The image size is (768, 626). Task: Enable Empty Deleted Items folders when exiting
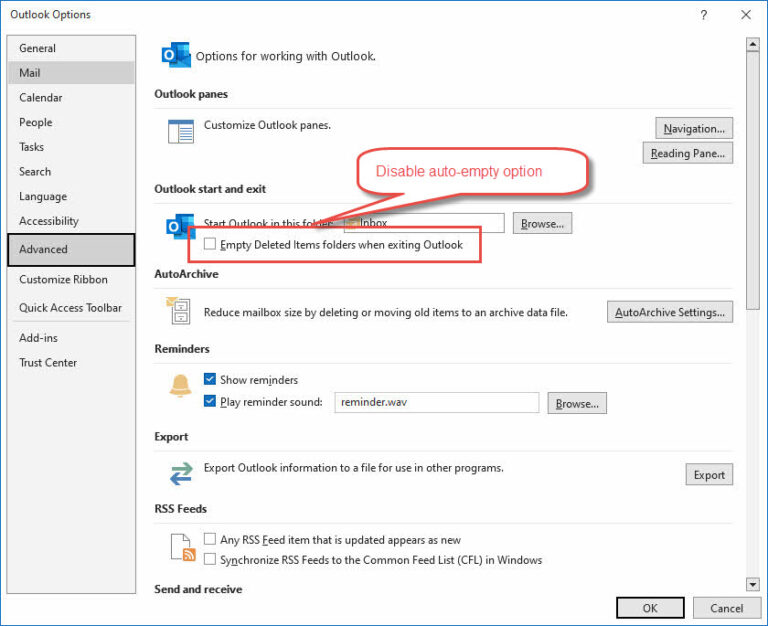[210, 244]
